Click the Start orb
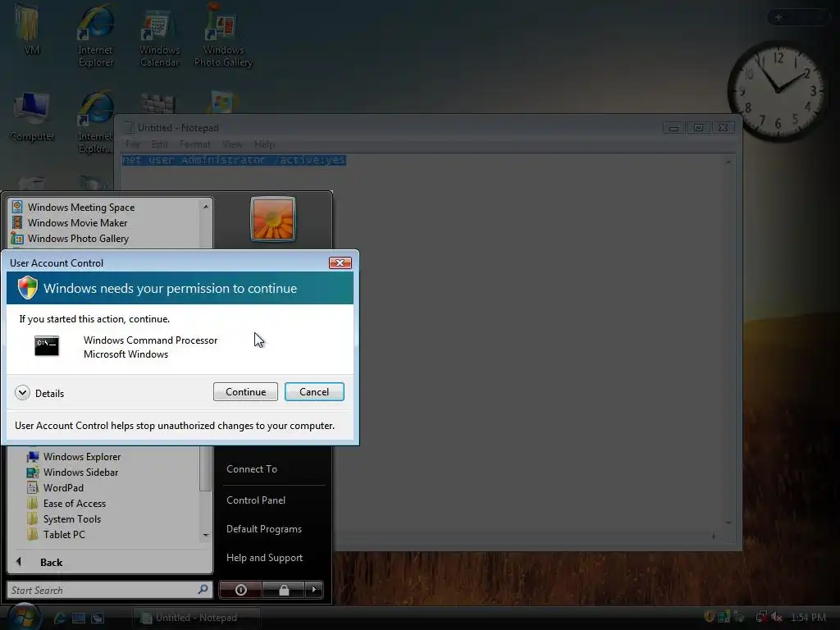The height and width of the screenshot is (630, 840). pos(24,617)
